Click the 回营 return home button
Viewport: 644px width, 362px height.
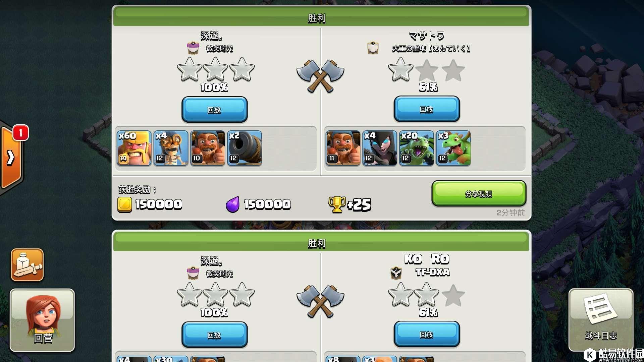(42, 320)
